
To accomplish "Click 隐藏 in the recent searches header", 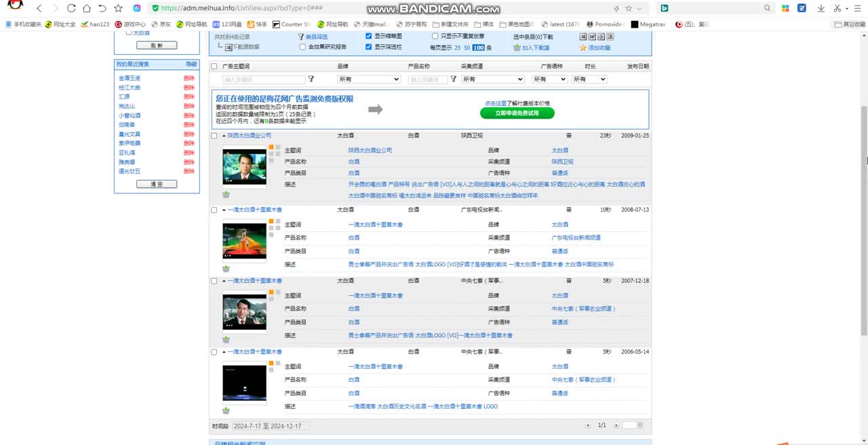I will tap(191, 64).
